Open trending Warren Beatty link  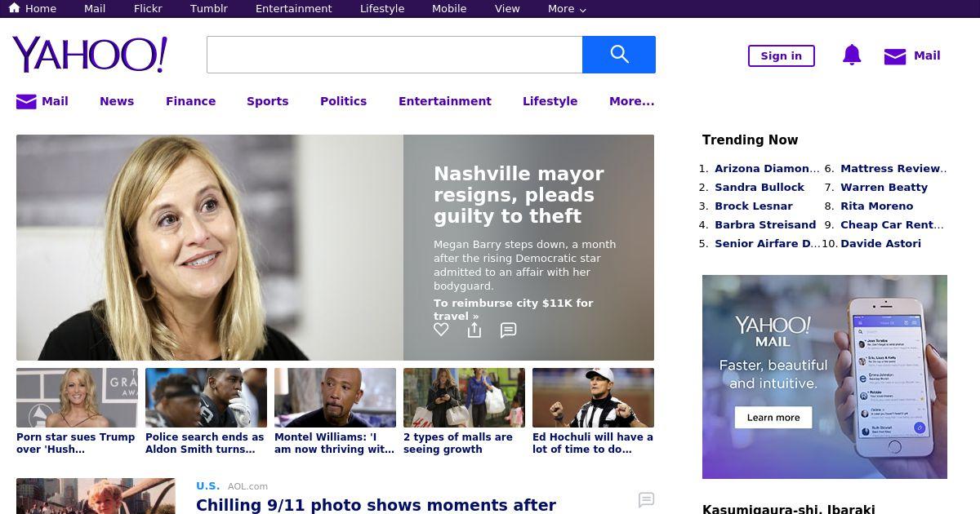(x=884, y=188)
